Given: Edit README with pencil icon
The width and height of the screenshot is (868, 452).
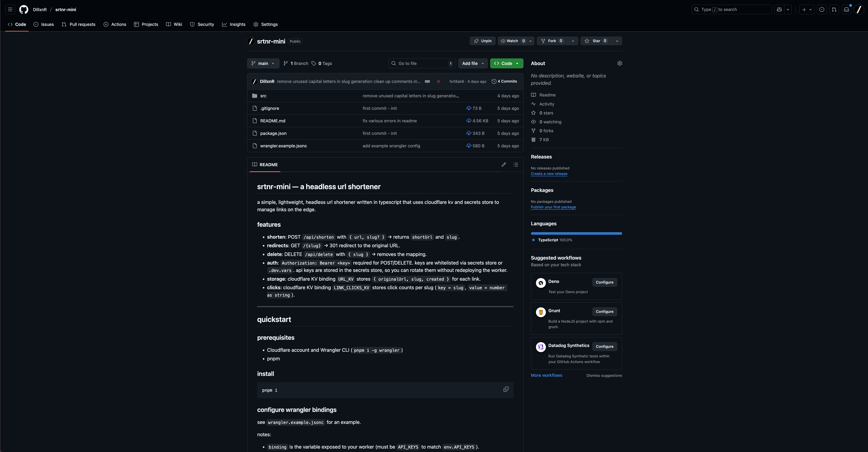Looking at the screenshot, I should (503, 164).
